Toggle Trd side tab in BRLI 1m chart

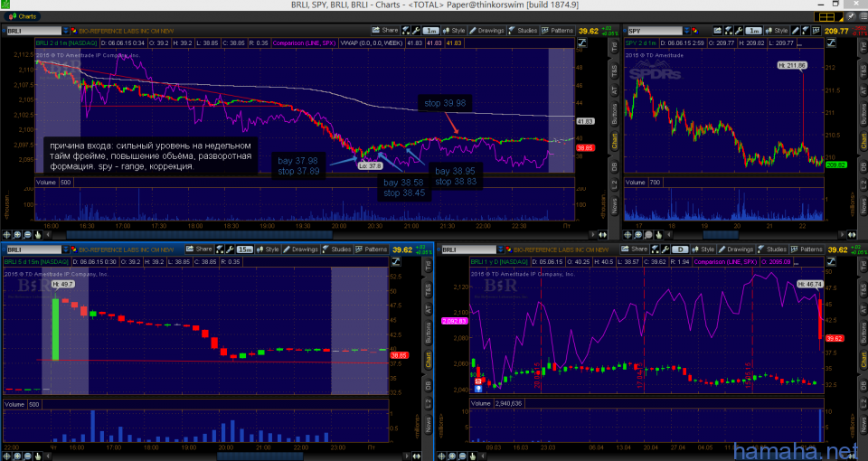point(614,47)
